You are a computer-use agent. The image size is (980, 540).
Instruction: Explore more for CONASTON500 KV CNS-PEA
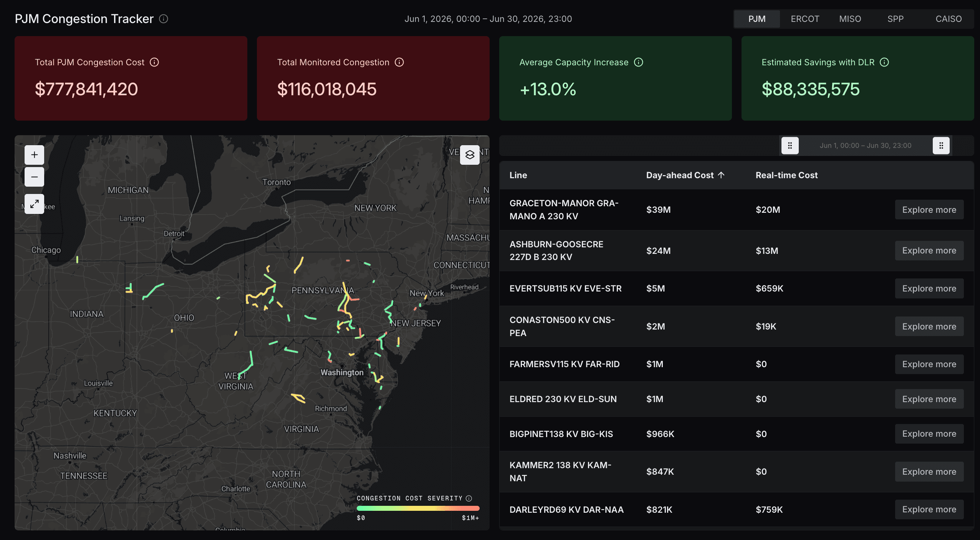pos(929,326)
